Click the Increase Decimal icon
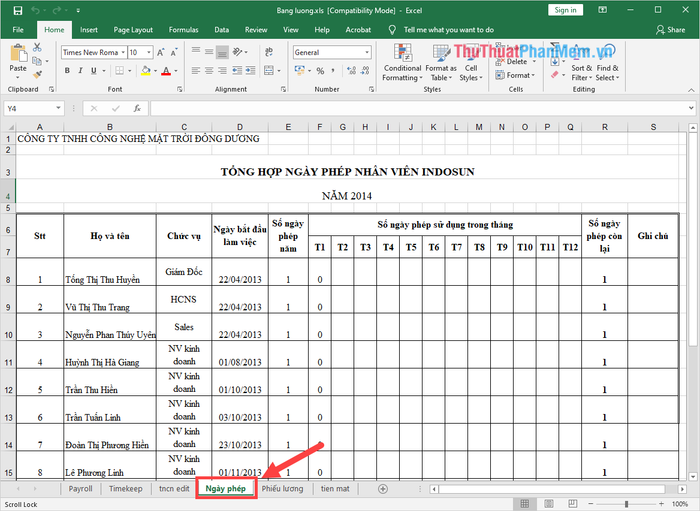 point(352,71)
